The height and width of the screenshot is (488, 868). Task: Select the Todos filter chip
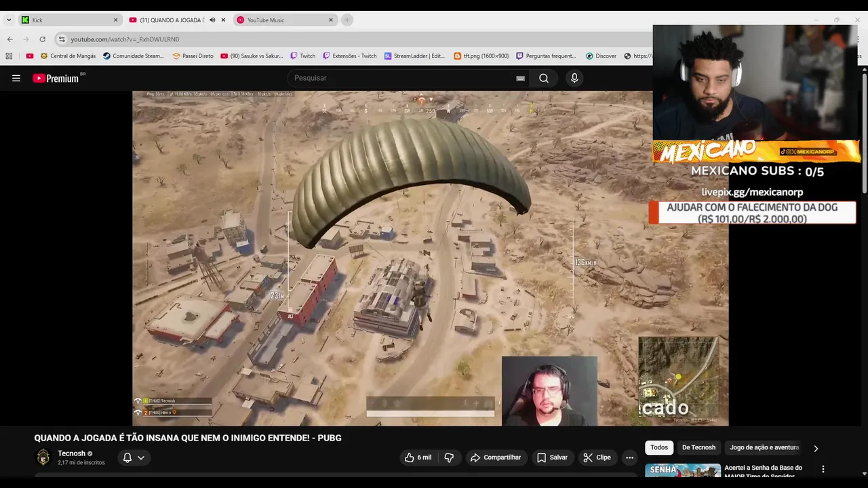coord(659,447)
